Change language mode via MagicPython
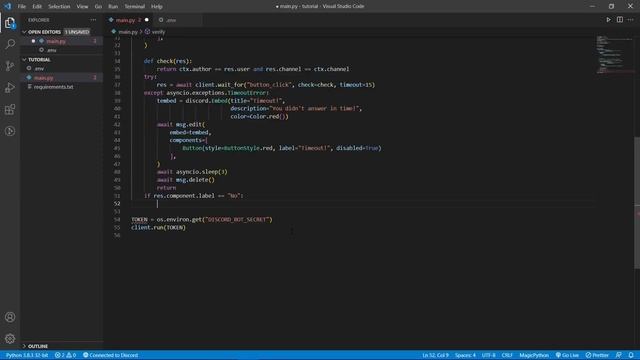 (534, 355)
